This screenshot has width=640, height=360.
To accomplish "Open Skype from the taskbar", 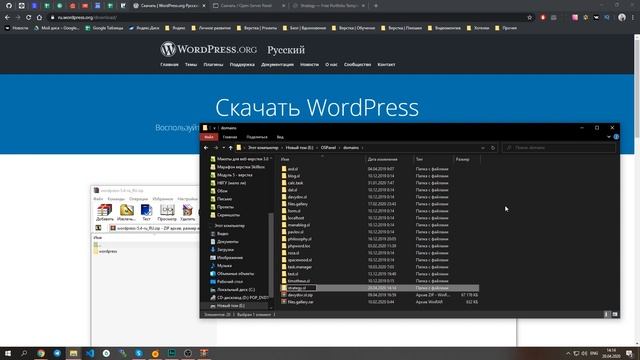I will (139, 353).
